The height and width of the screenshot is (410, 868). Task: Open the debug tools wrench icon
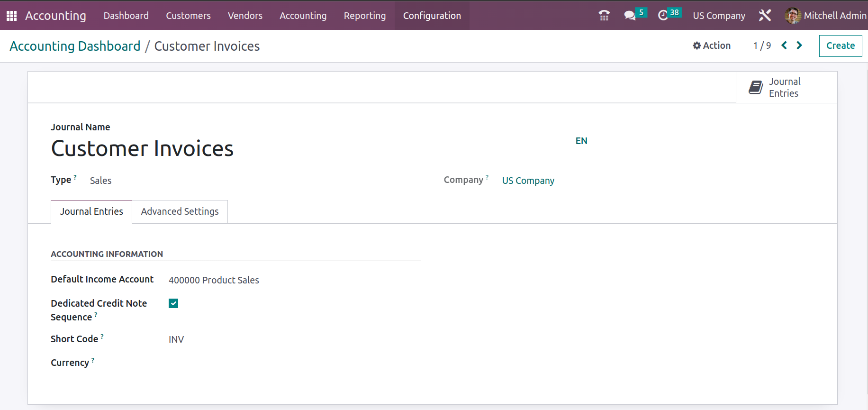(x=765, y=16)
